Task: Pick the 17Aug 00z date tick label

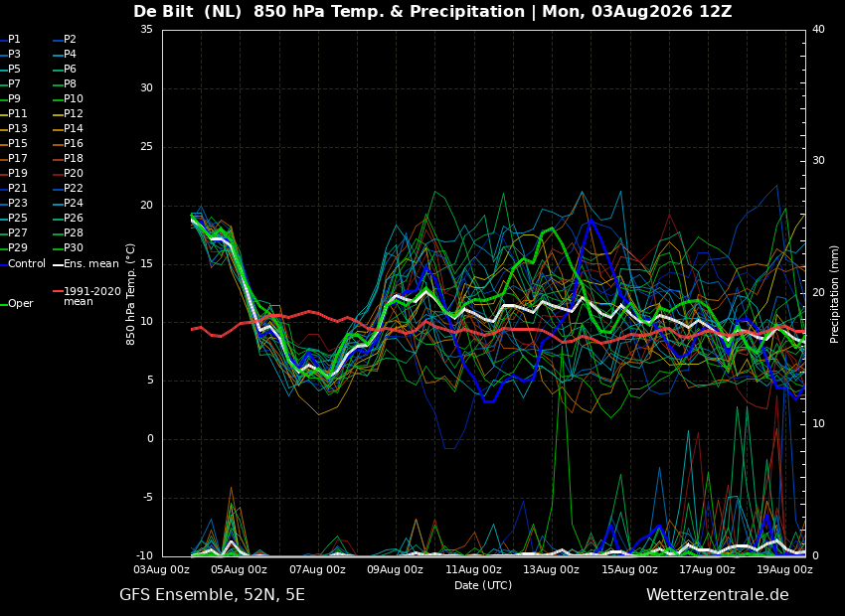Action: (707, 569)
